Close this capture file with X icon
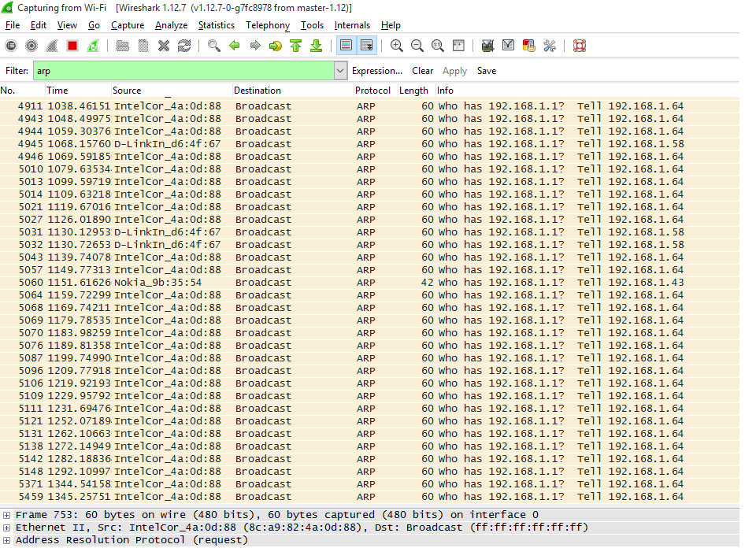 point(164,46)
